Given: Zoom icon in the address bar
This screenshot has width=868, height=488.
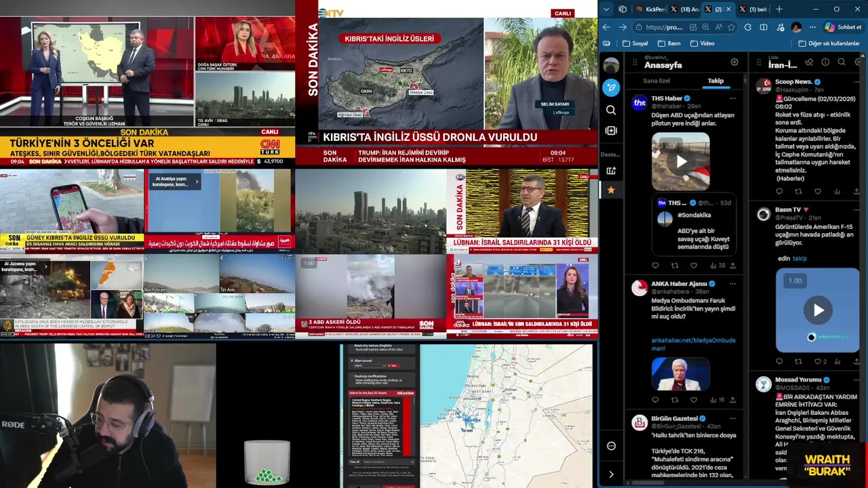Looking at the screenshot, I should tap(705, 27).
